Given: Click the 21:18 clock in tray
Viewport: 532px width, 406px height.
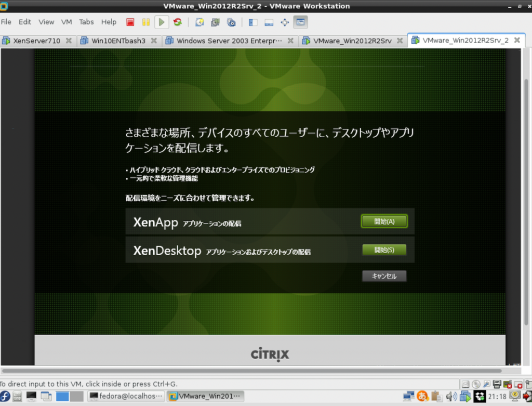Looking at the screenshot, I should coord(497,397).
